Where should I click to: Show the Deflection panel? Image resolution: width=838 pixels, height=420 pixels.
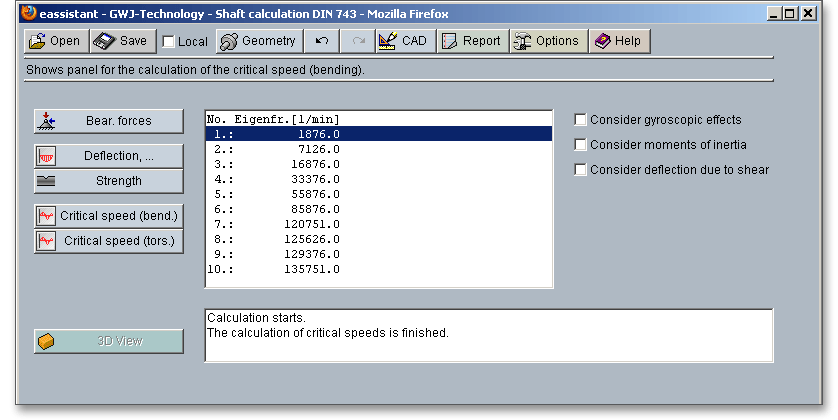(109, 156)
